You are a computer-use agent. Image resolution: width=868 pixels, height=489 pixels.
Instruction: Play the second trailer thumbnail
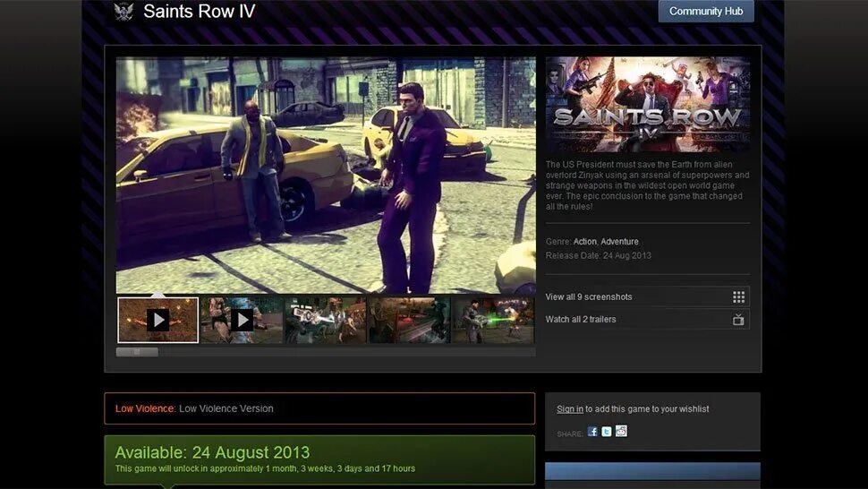[x=242, y=320]
